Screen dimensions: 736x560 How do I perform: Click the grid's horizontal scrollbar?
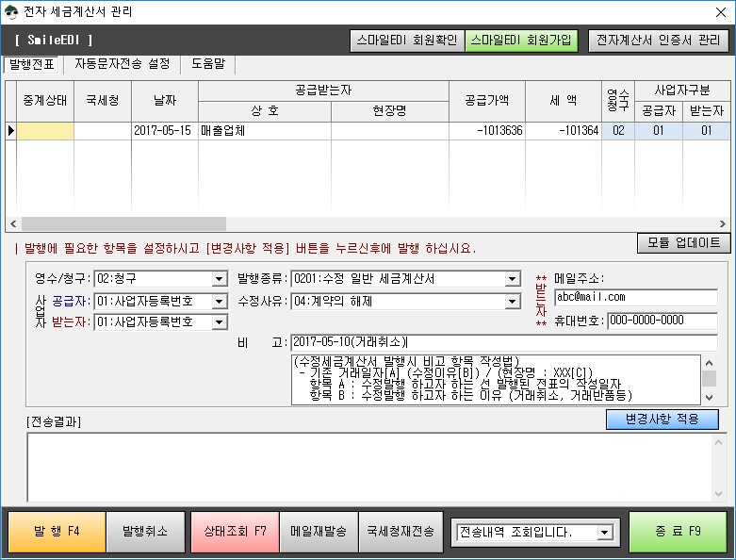pos(368,224)
